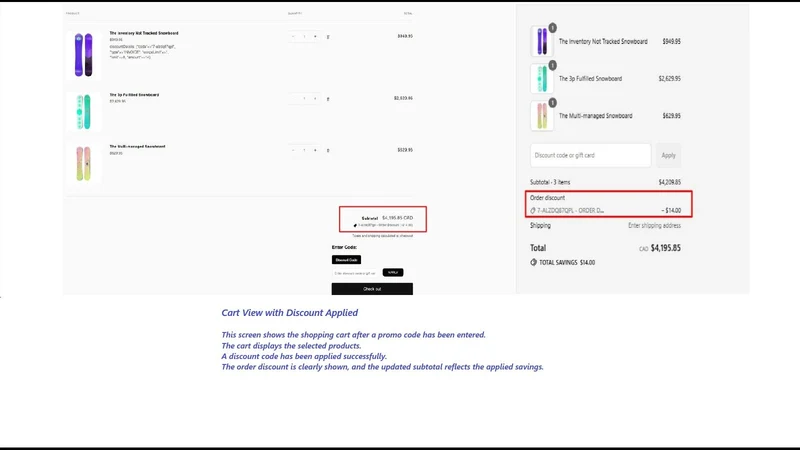Increase quantity of 3p Fulfilled Snowboard

[x=315, y=98]
